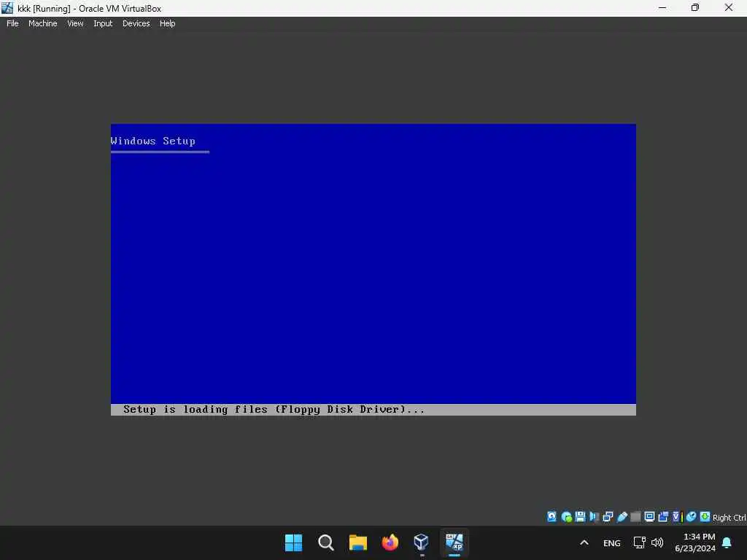
Task: Click the gray shared folders status icon
Action: [635, 517]
